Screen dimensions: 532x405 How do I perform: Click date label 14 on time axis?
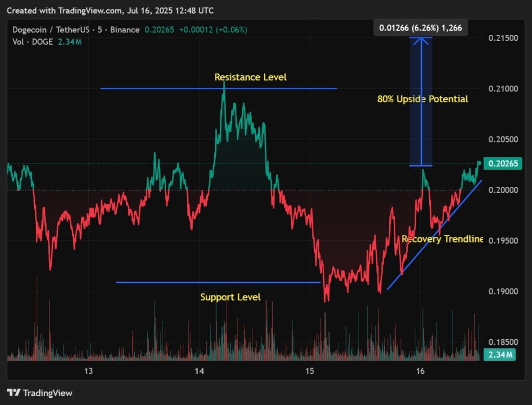tap(199, 371)
